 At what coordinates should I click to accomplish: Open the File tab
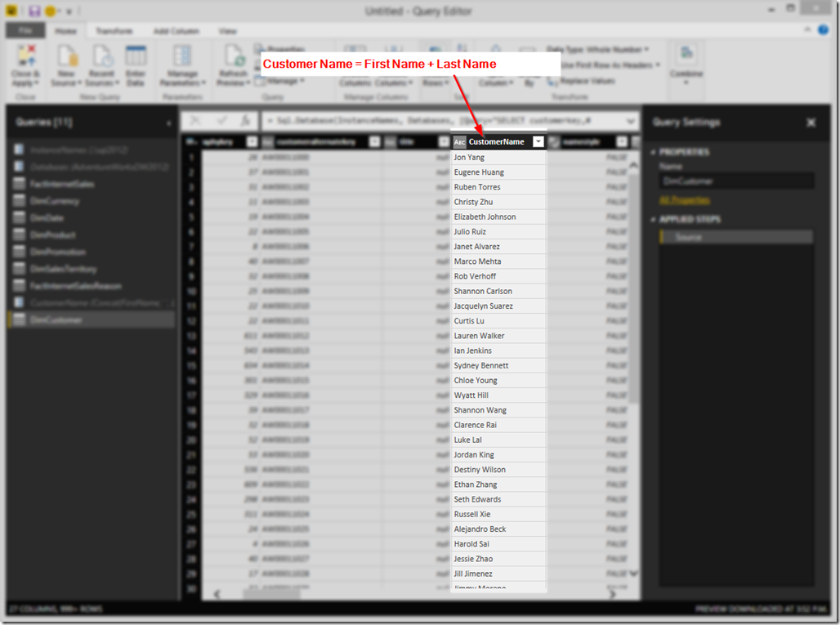click(x=25, y=30)
